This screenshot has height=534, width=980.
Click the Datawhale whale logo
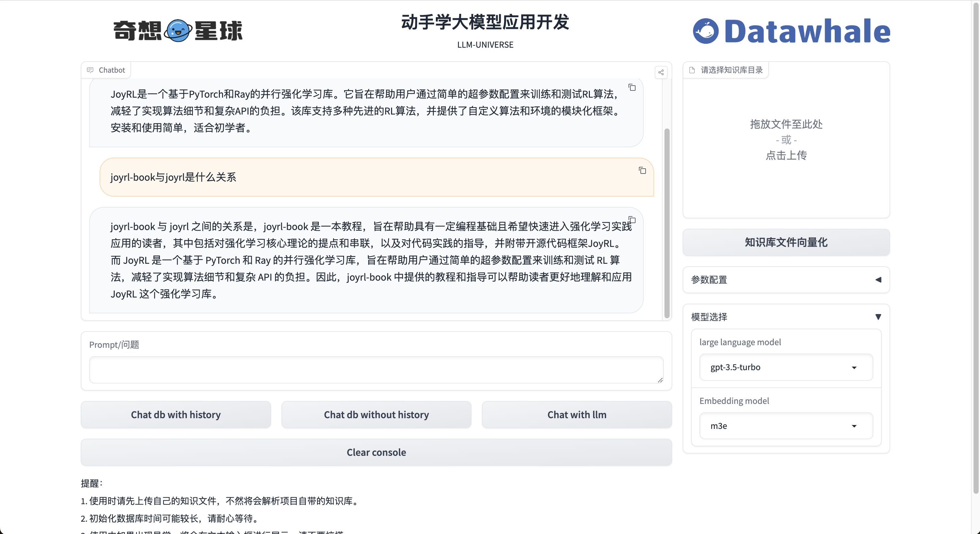[706, 31]
